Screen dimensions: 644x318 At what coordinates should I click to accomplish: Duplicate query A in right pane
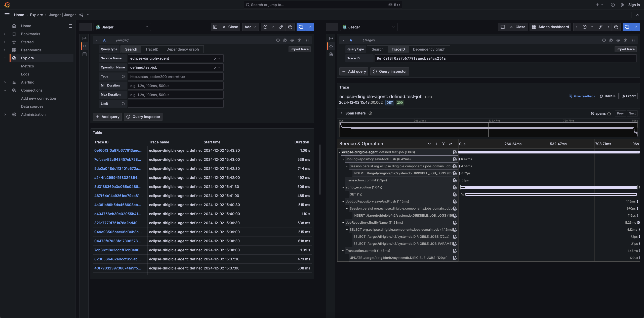tap(611, 40)
